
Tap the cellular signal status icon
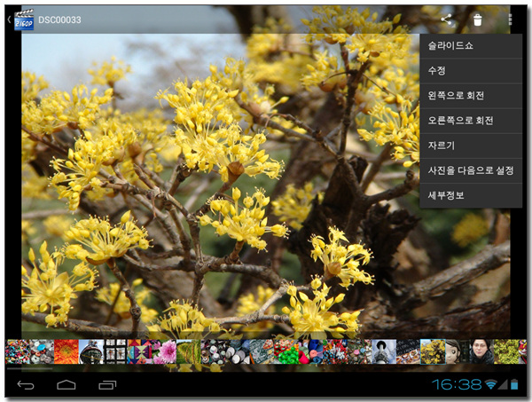[503, 384]
